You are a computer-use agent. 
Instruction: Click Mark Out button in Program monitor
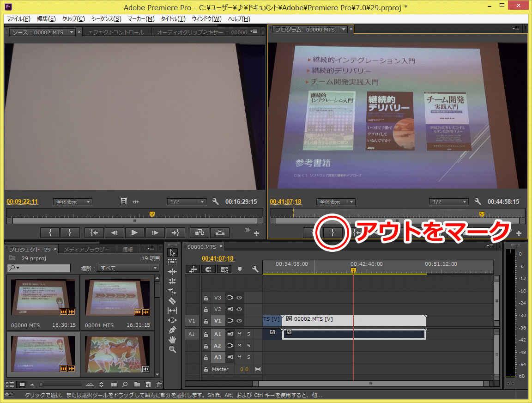[x=332, y=233]
